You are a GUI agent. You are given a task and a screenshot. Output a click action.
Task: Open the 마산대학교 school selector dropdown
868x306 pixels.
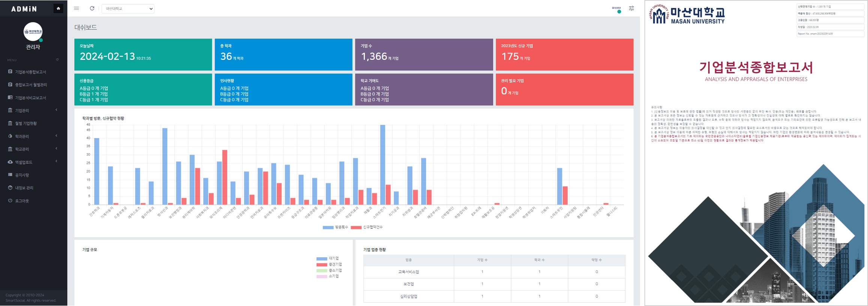click(x=128, y=9)
